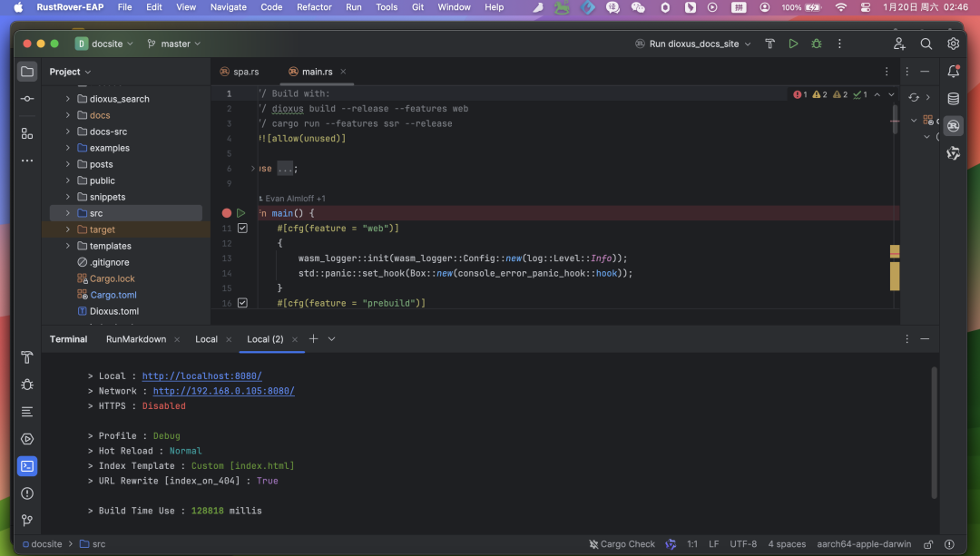Click Cargo Check in status bar
Image resolution: width=980 pixels, height=556 pixels.
621,544
